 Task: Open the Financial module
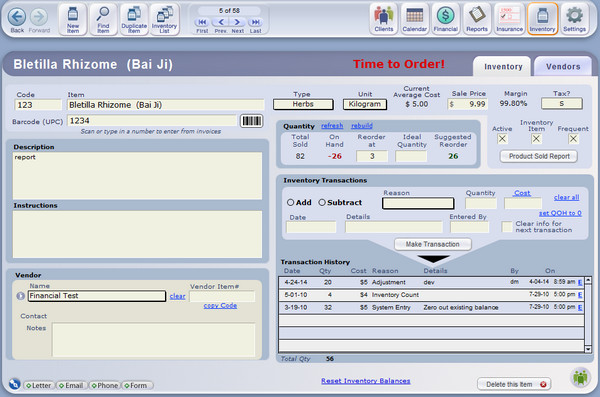[445, 19]
